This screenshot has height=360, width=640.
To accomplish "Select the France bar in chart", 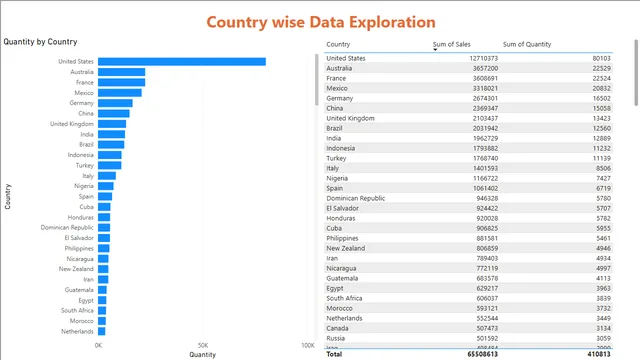I will [121, 82].
